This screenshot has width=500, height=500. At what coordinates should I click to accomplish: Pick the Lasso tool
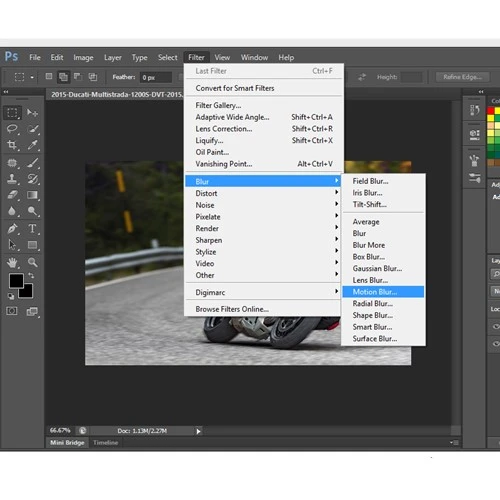13,129
